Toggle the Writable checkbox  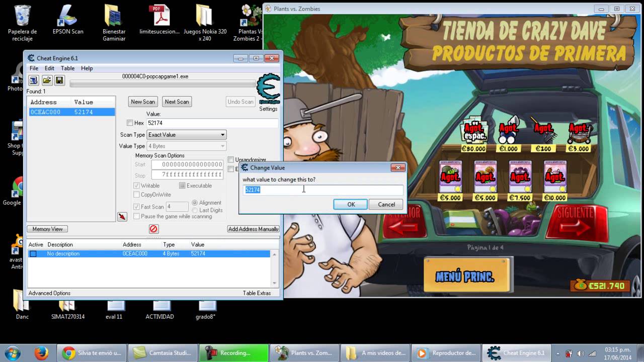click(x=136, y=186)
